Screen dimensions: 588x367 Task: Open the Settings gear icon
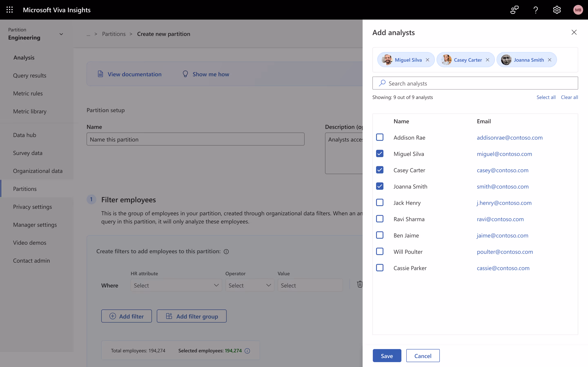point(557,10)
